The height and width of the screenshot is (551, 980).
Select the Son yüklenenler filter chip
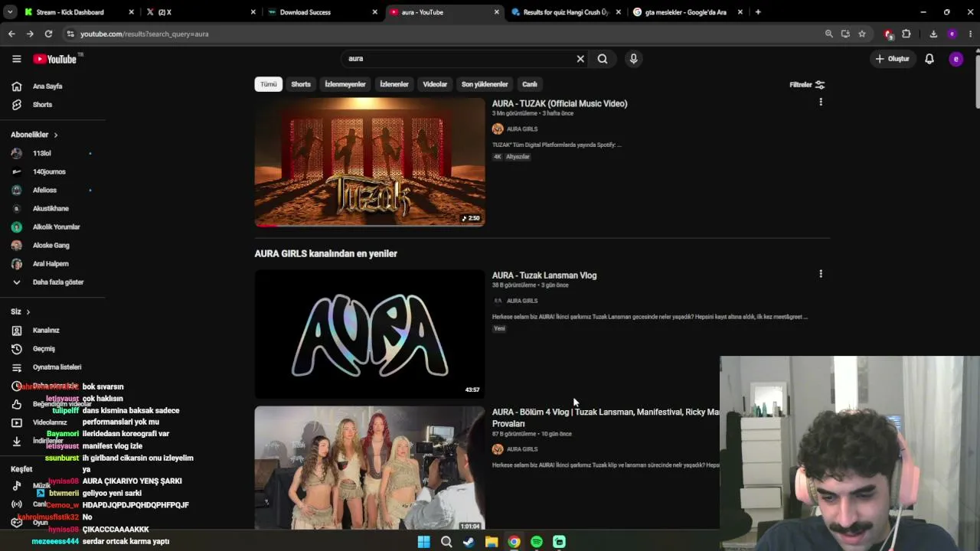[485, 84]
